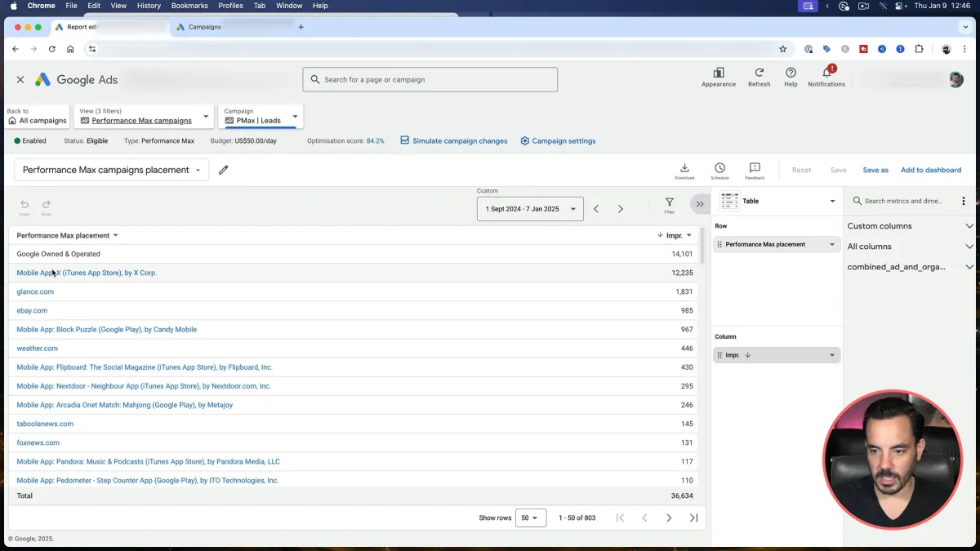980x551 pixels.
Task: Open Campaign settings link
Action: coord(559,140)
